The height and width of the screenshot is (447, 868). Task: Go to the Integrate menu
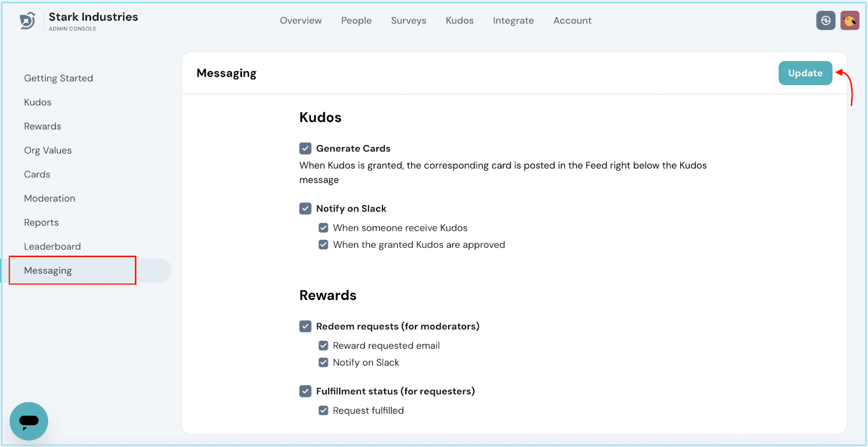(513, 21)
